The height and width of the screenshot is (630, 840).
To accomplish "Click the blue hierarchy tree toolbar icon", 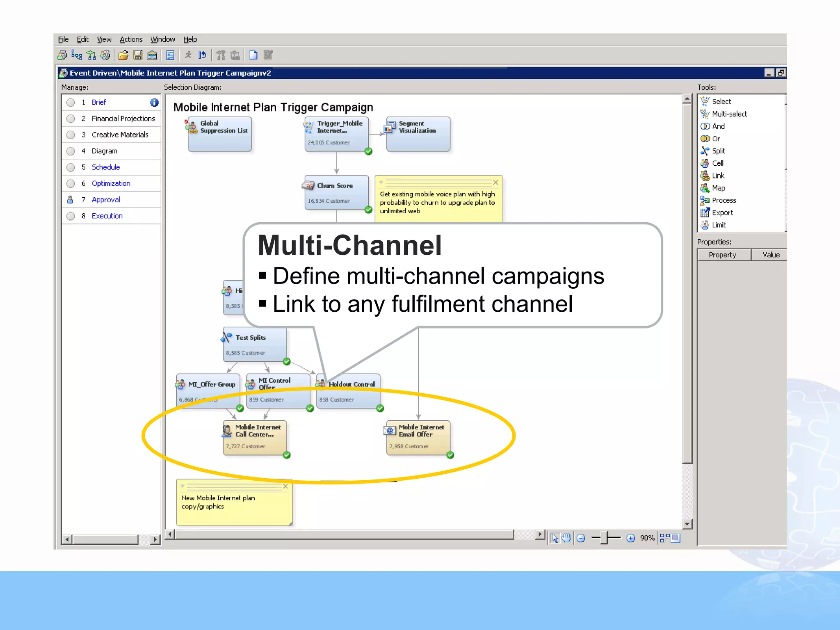I will (x=77, y=55).
